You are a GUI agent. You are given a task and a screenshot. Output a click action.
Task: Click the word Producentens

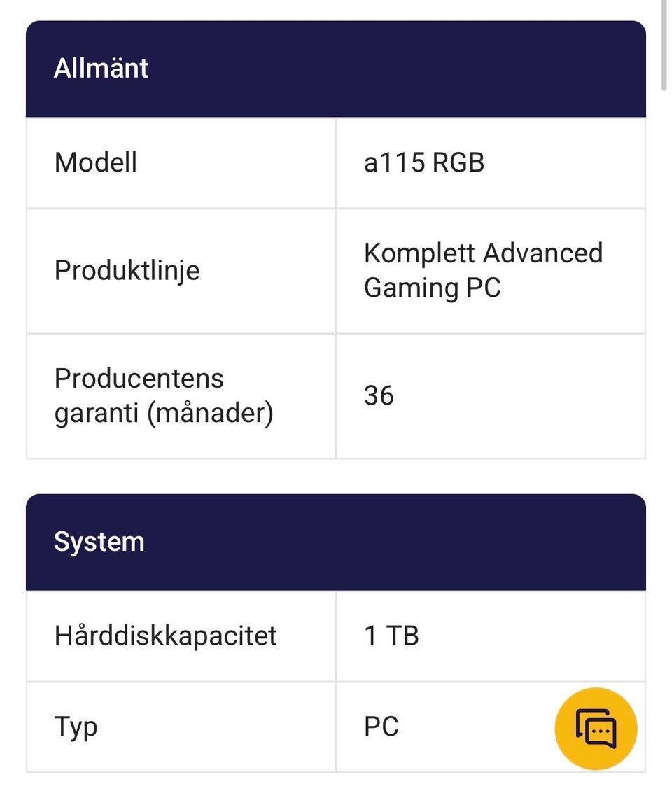(139, 378)
